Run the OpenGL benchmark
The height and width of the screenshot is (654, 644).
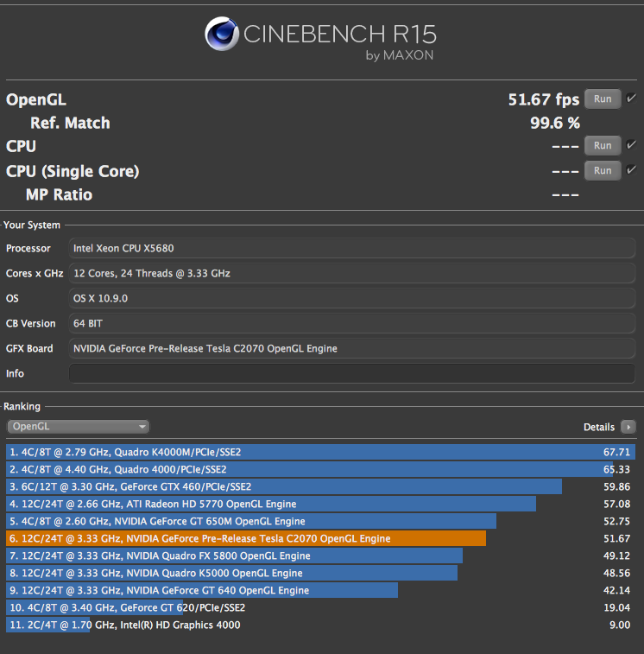click(603, 98)
